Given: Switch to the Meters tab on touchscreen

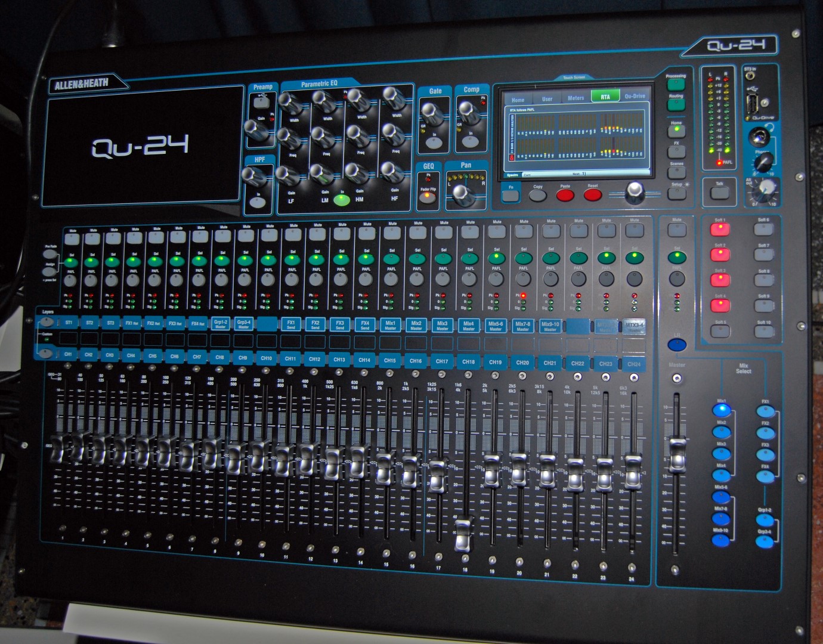Looking at the screenshot, I should click(576, 98).
